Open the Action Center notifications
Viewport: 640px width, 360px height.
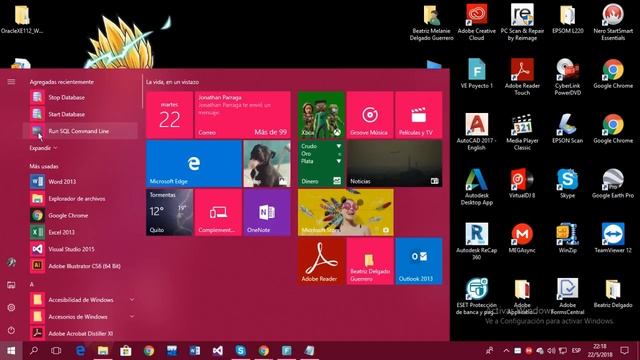624,351
